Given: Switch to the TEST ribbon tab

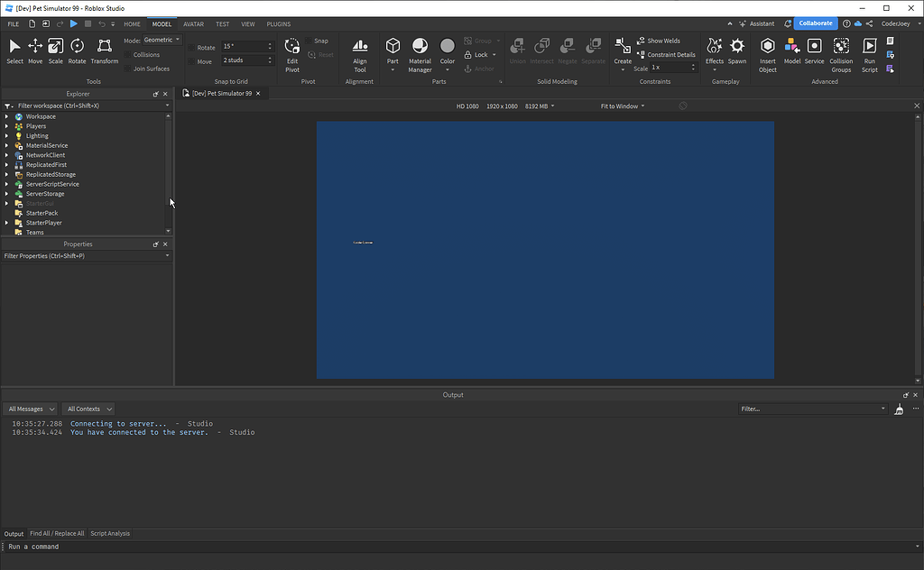Looking at the screenshot, I should [222, 24].
